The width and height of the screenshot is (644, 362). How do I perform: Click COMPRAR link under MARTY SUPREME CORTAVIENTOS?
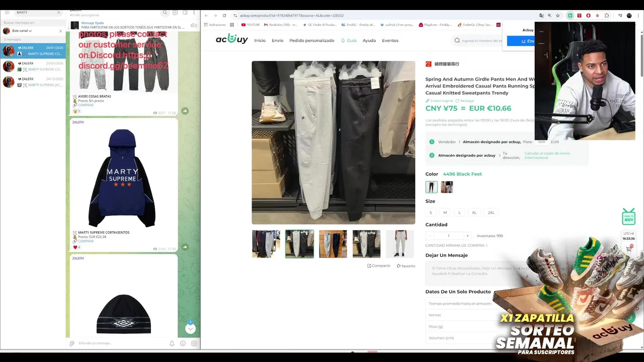click(x=86, y=241)
